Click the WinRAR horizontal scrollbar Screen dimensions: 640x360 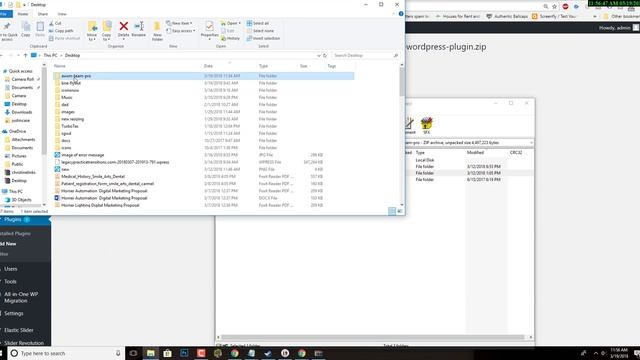pos(374,337)
